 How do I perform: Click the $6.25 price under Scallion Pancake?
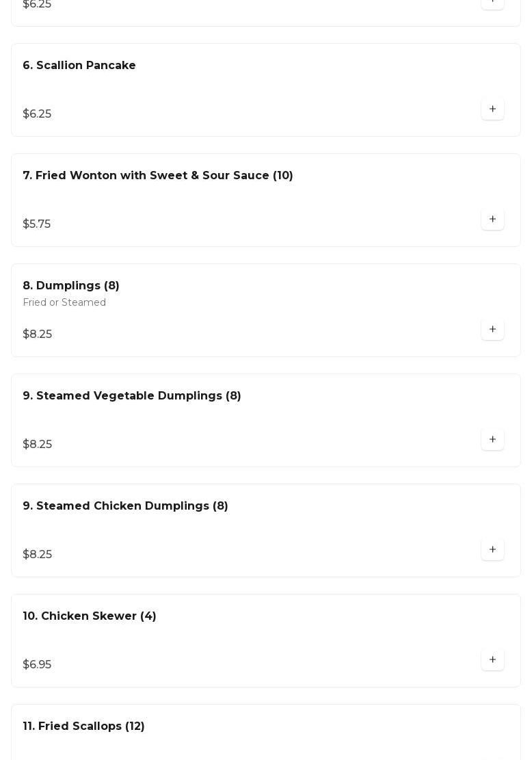37,114
